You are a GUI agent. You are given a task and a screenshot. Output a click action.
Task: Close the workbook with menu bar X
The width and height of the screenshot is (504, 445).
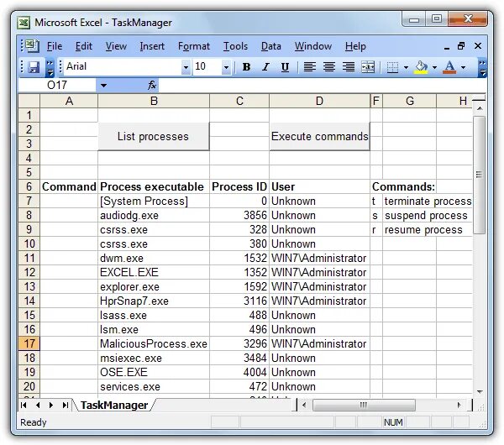point(478,46)
